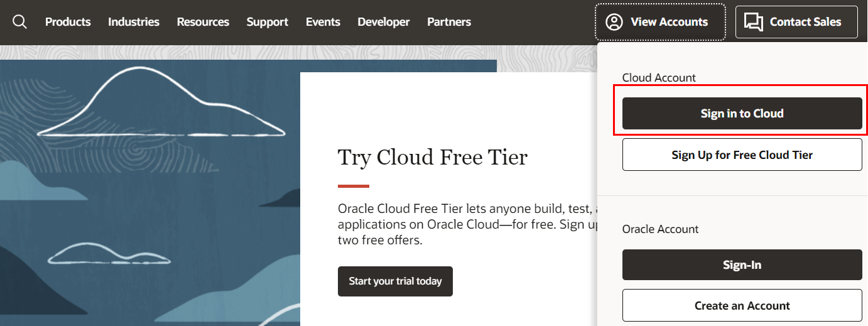Click the Sign in to Cloud button

(x=742, y=114)
